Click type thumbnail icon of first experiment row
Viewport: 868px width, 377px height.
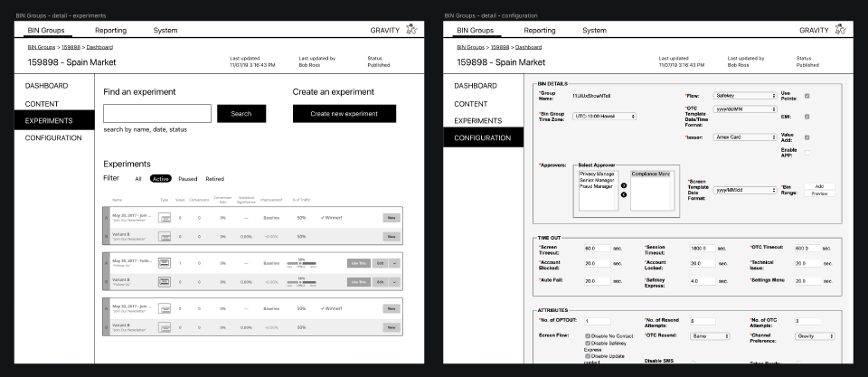point(165,218)
